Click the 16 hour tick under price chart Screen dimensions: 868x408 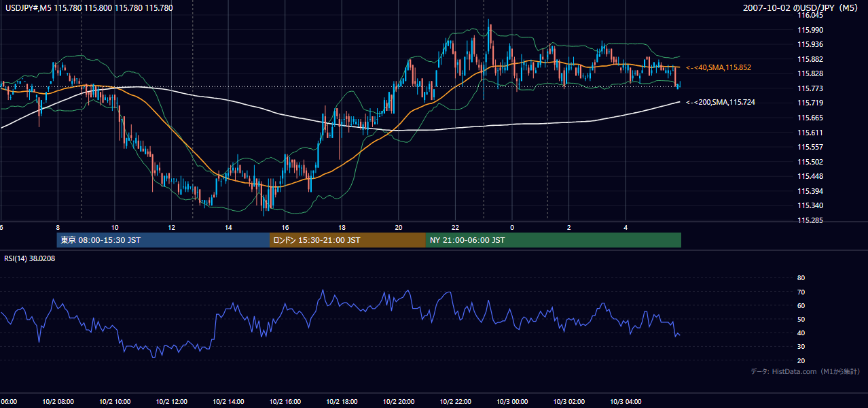285,227
